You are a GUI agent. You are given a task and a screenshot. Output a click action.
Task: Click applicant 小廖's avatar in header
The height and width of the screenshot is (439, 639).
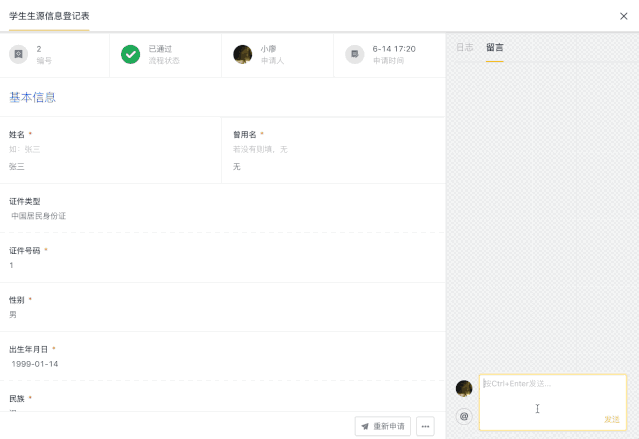(242, 54)
